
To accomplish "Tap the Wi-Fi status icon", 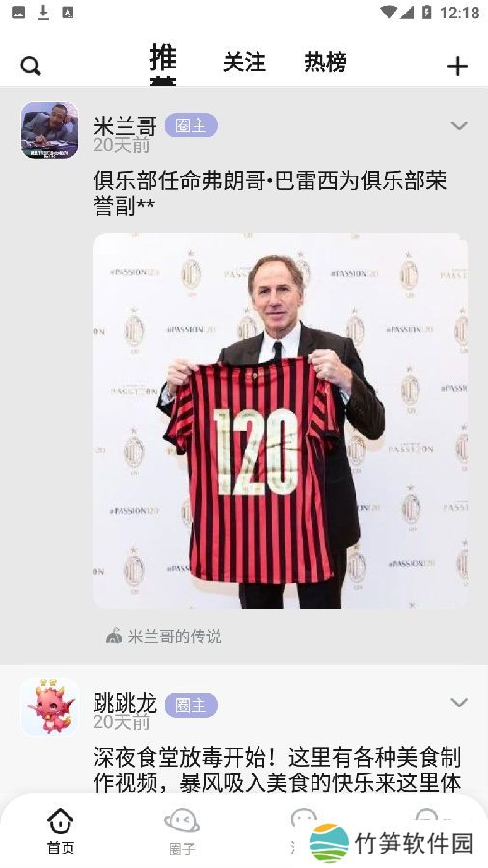I will click(x=389, y=13).
